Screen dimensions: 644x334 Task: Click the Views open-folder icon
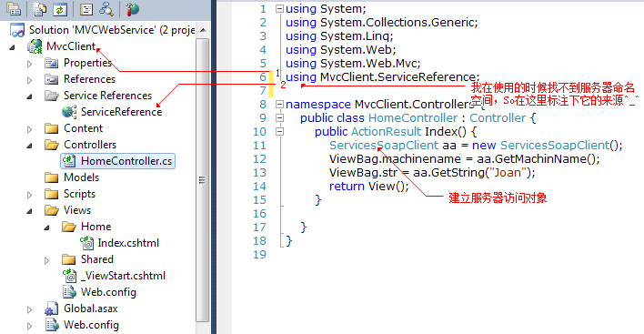[x=51, y=210]
